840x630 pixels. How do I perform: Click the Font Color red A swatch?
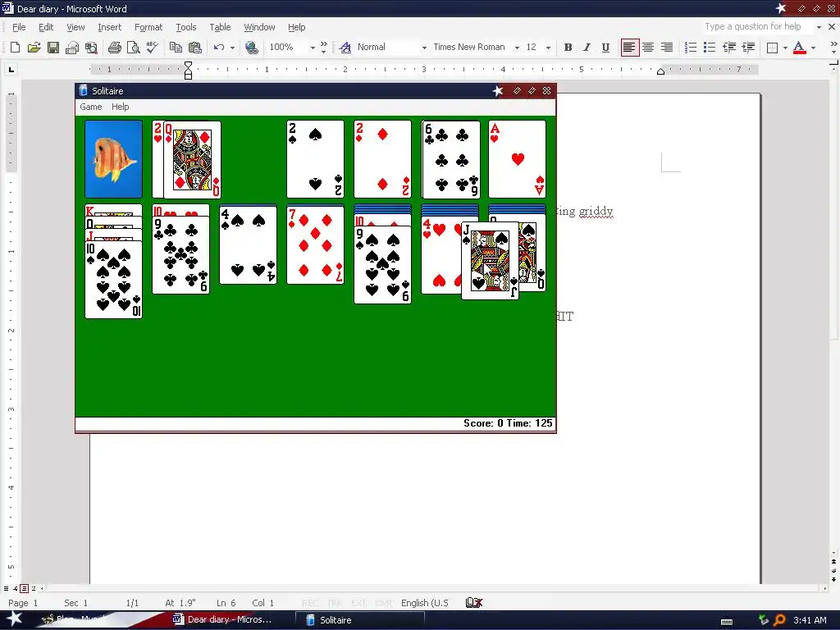pos(799,47)
